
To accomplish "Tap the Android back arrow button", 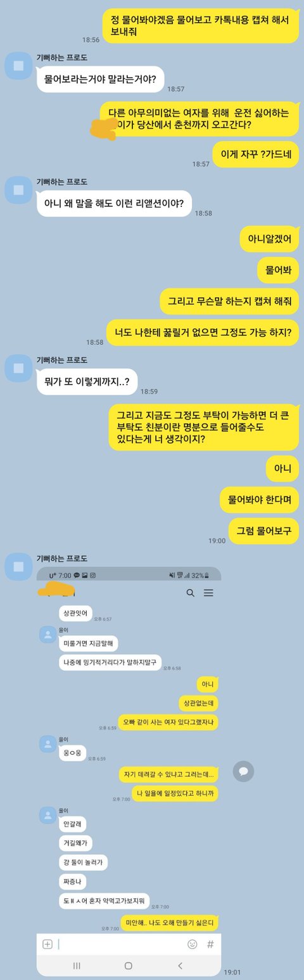I will pos(180,965).
